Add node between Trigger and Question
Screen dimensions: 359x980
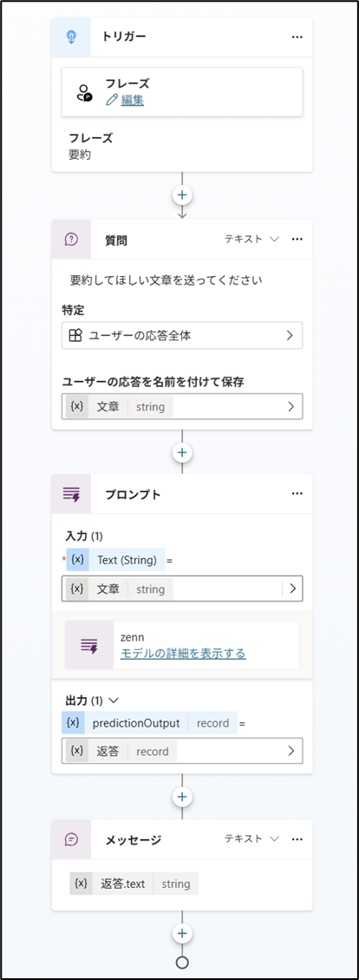point(182,195)
